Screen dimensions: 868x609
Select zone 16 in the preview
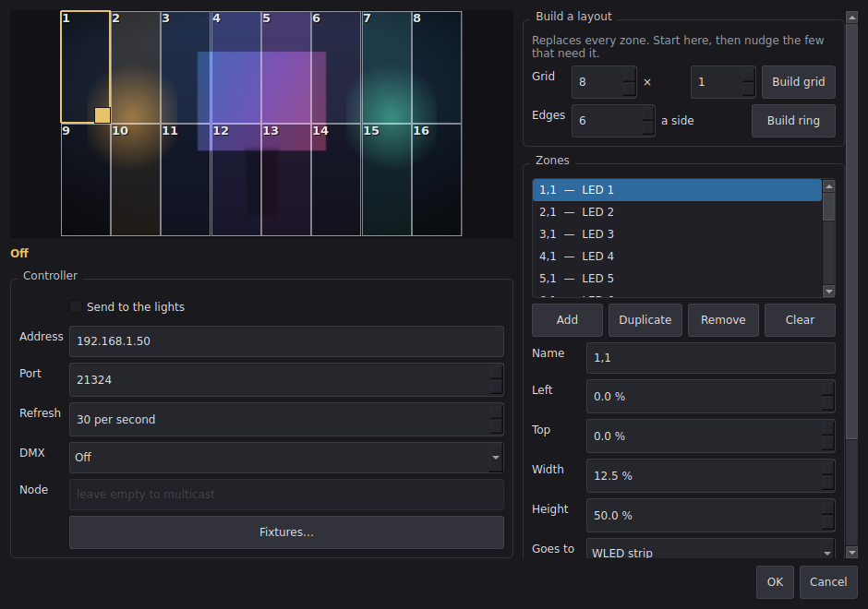pyautogui.click(x=437, y=180)
